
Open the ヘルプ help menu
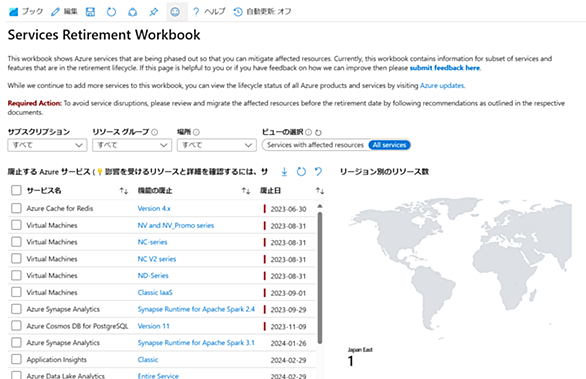click(x=209, y=12)
